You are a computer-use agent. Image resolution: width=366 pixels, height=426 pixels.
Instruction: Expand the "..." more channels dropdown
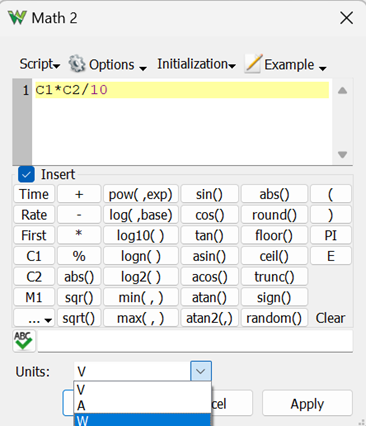click(x=34, y=318)
